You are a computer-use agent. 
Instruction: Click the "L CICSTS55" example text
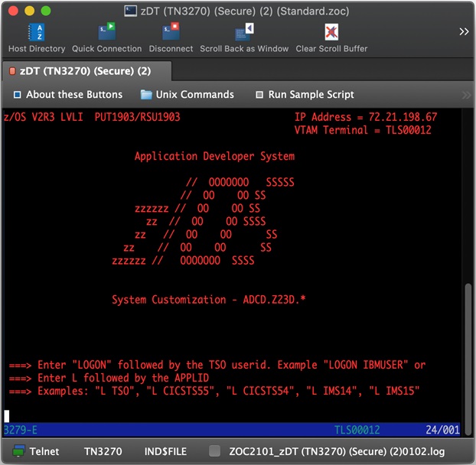pyautogui.click(x=181, y=391)
